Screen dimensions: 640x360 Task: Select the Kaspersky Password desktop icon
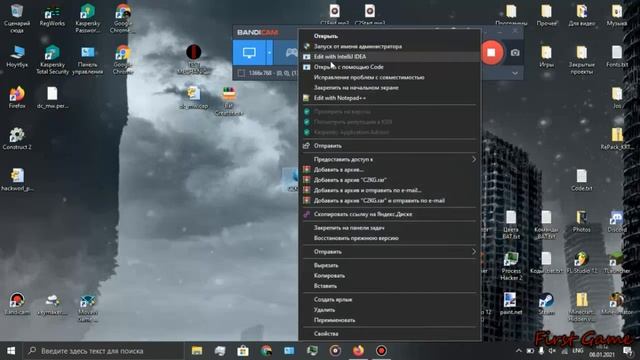coord(87,18)
